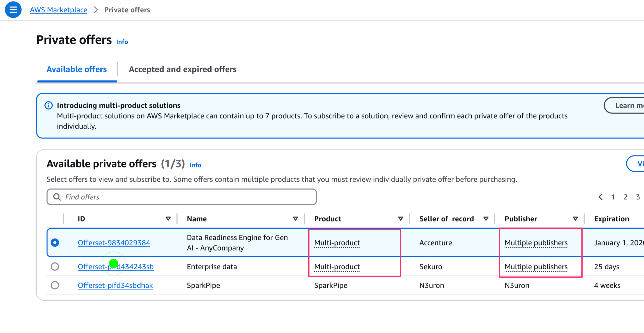This screenshot has height=333, width=644.
Task: Open Offerset-pifd34sbdhak offer link
Action: [115, 285]
